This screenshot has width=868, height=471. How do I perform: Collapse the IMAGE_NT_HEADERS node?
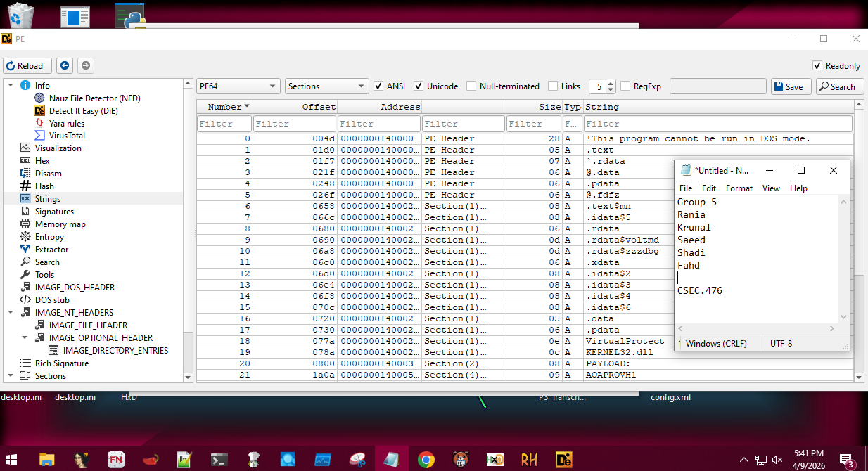11,313
